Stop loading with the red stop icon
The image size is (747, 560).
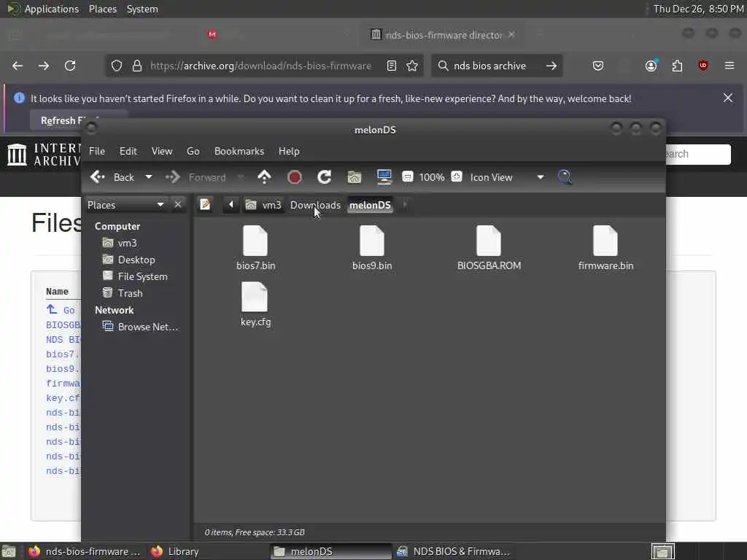click(295, 177)
